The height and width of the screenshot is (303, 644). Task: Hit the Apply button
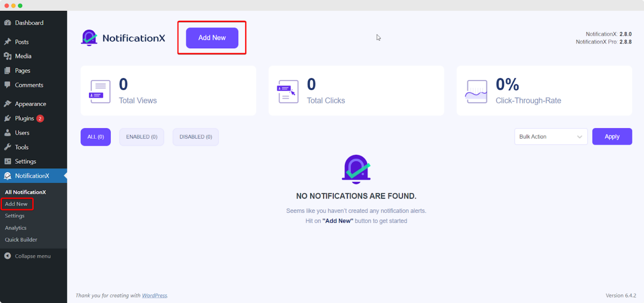point(612,136)
